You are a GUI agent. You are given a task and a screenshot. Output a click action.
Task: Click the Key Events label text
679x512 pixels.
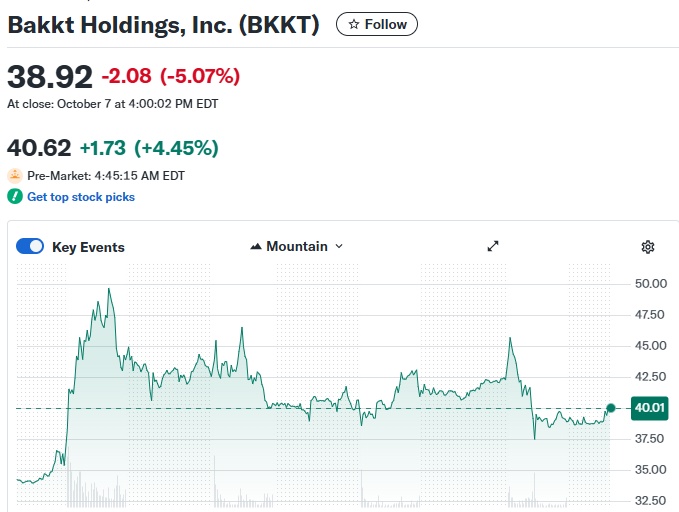click(88, 247)
